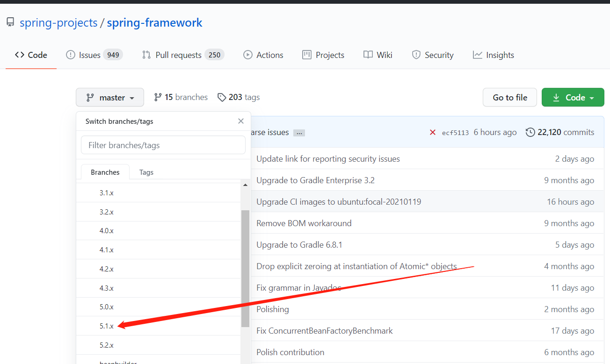Open commit Fix ConcurrentBeanFactoryBenchmark
This screenshot has width=610, height=364.
pos(325,331)
